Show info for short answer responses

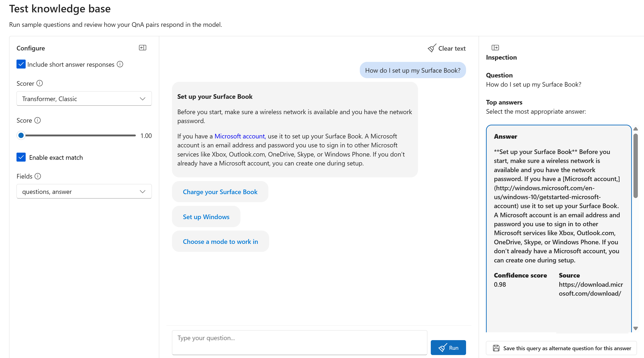pyautogui.click(x=120, y=64)
